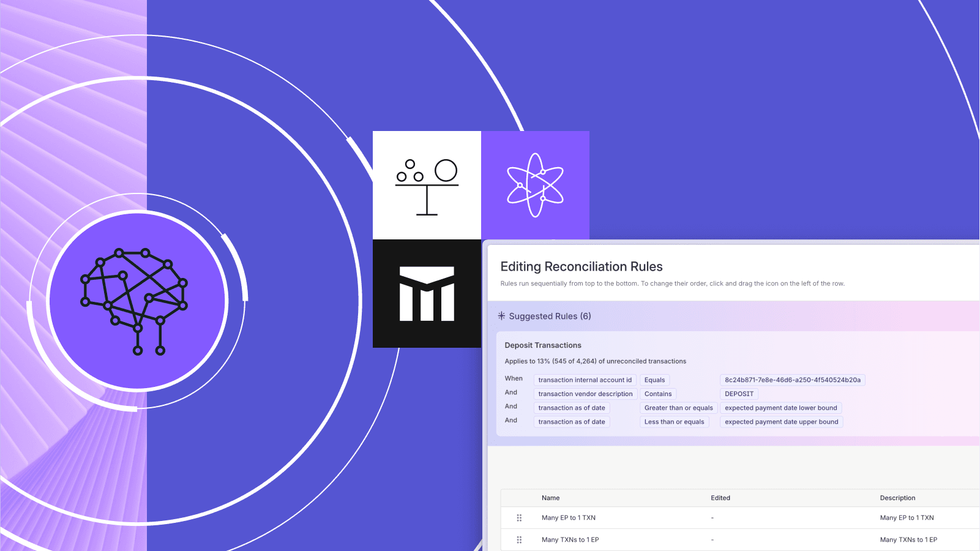Open the Equals operator dropdown

coord(654,380)
